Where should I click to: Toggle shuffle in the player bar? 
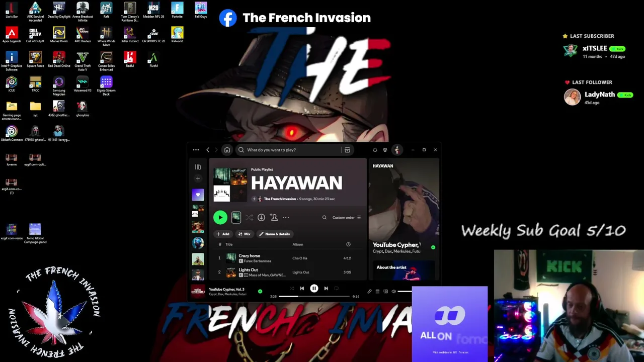point(292,289)
